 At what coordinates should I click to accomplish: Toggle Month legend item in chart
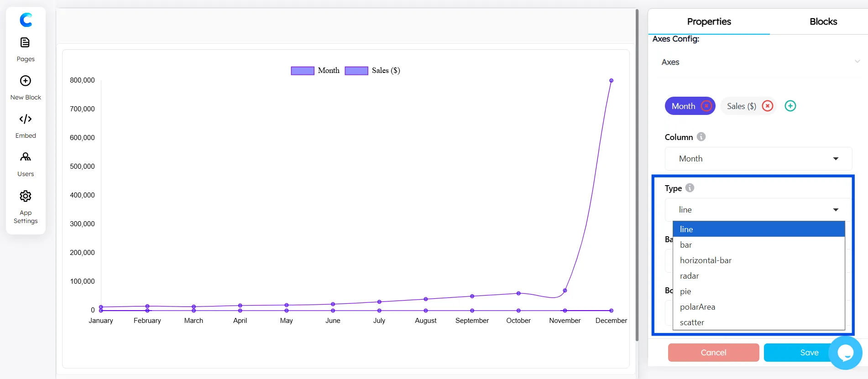(315, 71)
